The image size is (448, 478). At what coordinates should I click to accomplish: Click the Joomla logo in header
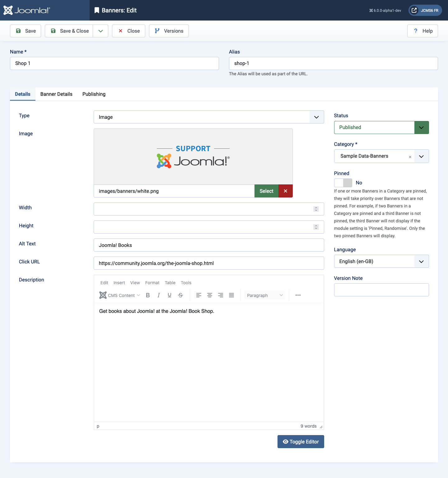[x=26, y=10]
